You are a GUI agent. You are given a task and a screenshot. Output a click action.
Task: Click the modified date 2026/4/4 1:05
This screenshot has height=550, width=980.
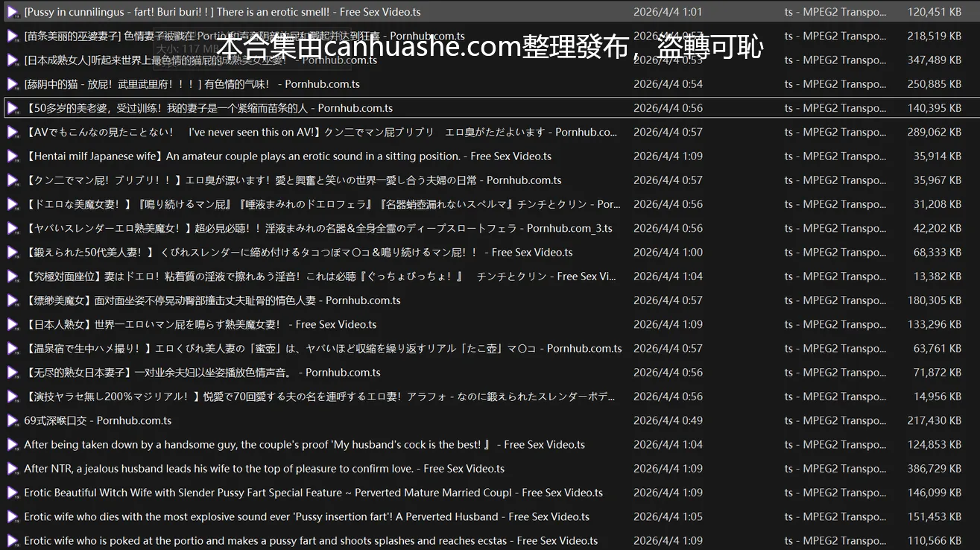[668, 516]
